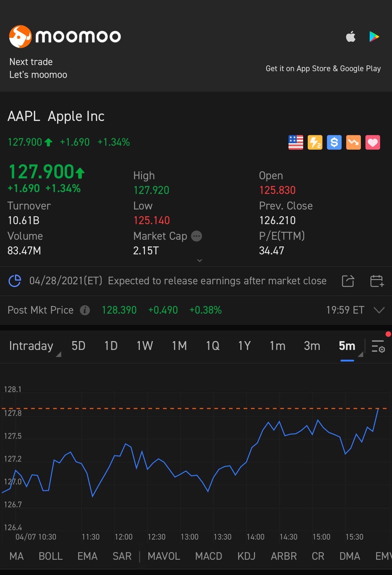Select the Intraday chart tab
Viewport: 392px width, 575px height.
31,346
